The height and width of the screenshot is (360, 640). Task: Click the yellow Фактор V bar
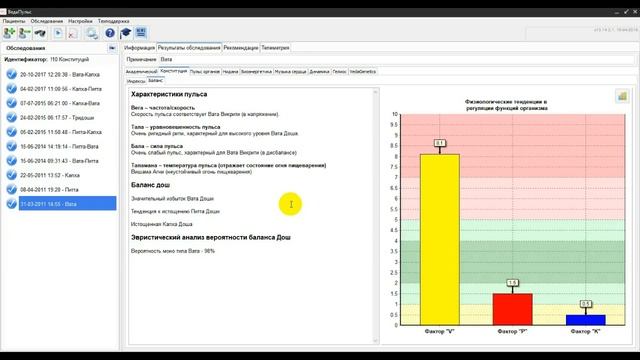pyautogui.click(x=440, y=240)
